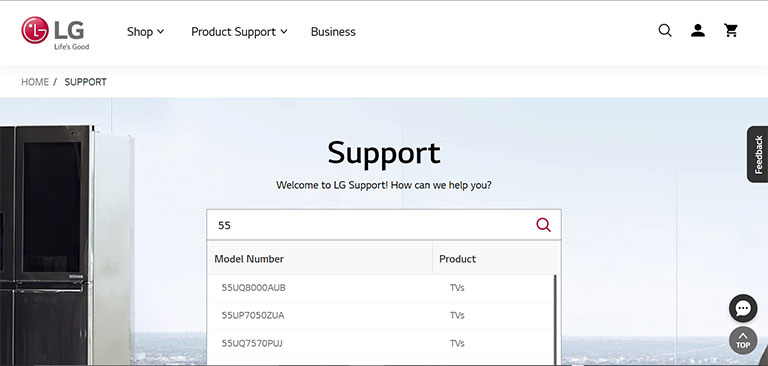768x366 pixels.
Task: Open the live chat bubble
Action: tap(743, 308)
